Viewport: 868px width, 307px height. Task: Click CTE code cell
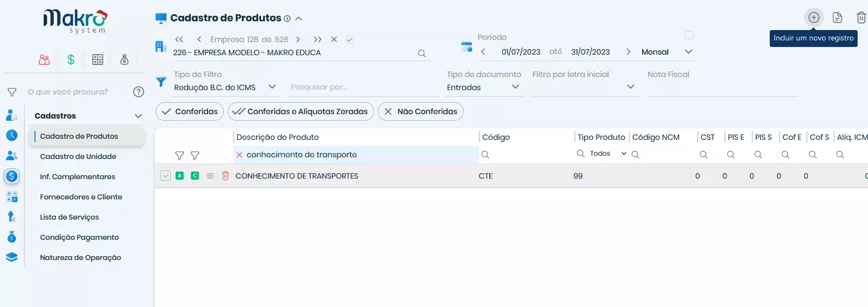(x=486, y=176)
